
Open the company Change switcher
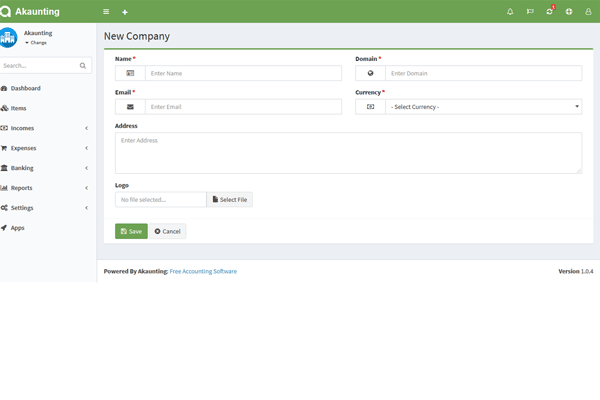[x=37, y=43]
